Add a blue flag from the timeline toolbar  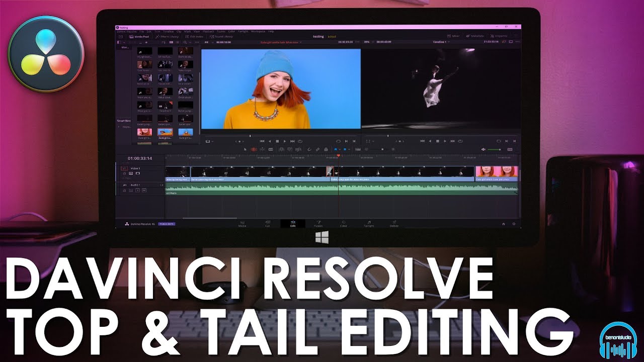tap(336, 149)
